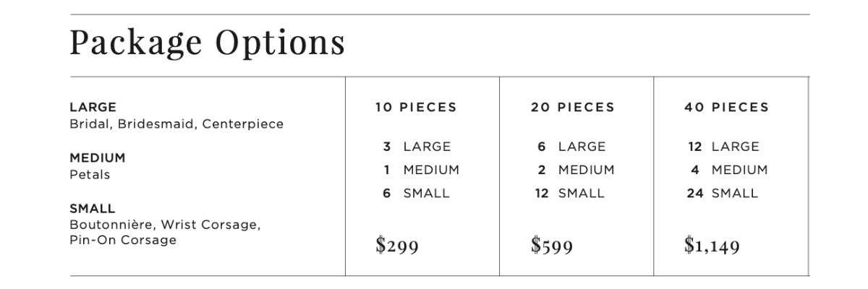The height and width of the screenshot is (289, 868).
Task: Select the 20 PIECES package header
Action: point(572,108)
